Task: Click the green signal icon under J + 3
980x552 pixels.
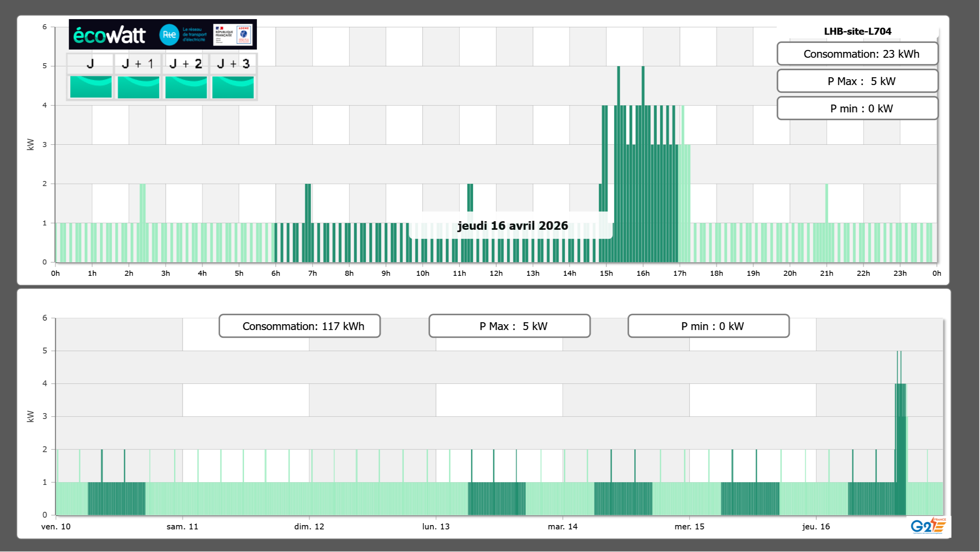Action: (x=233, y=87)
